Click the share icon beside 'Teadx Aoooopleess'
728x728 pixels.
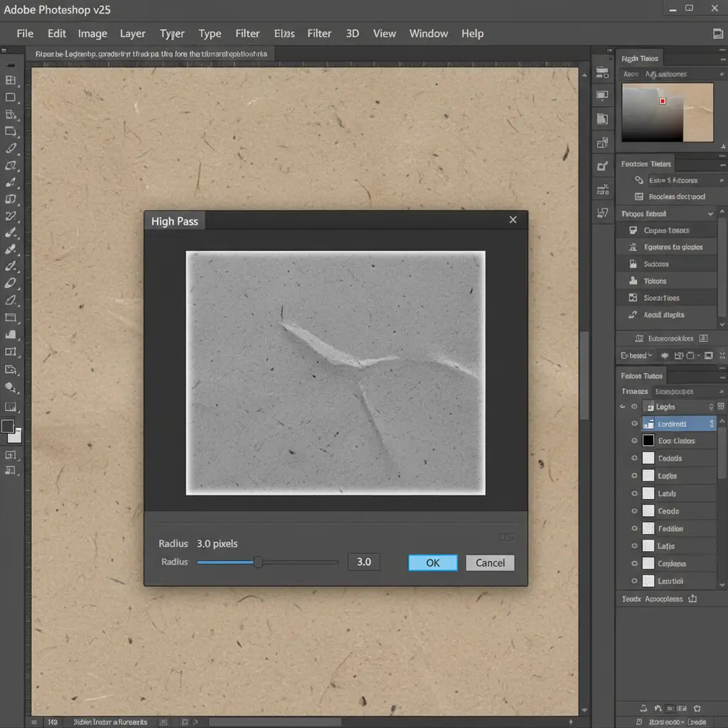click(693, 599)
